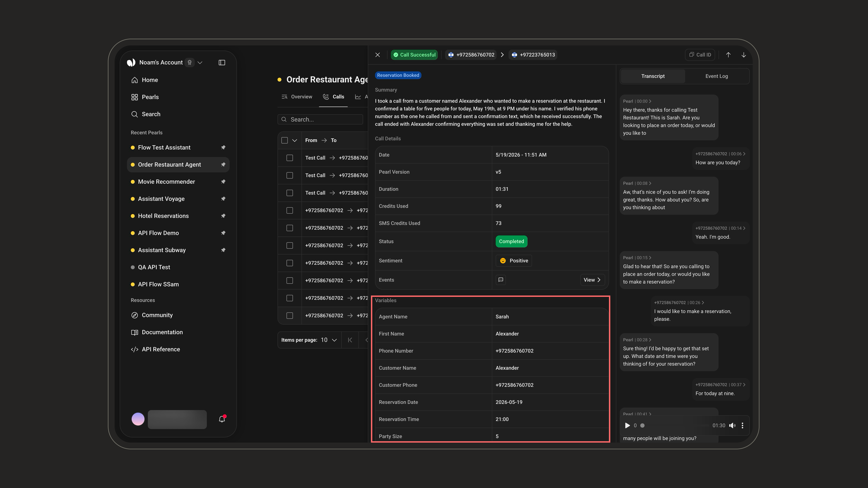Screen dimensions: 868x488
Task: Open audio player more options menu
Action: (742, 426)
